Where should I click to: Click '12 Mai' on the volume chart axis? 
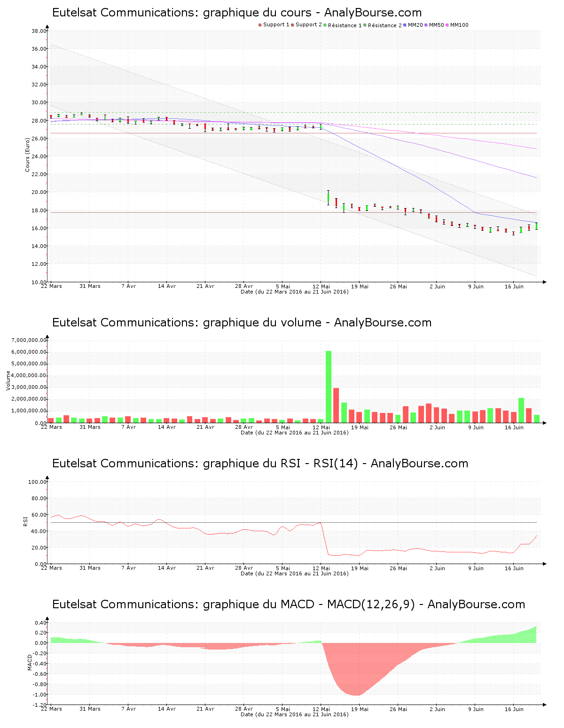coord(321,427)
